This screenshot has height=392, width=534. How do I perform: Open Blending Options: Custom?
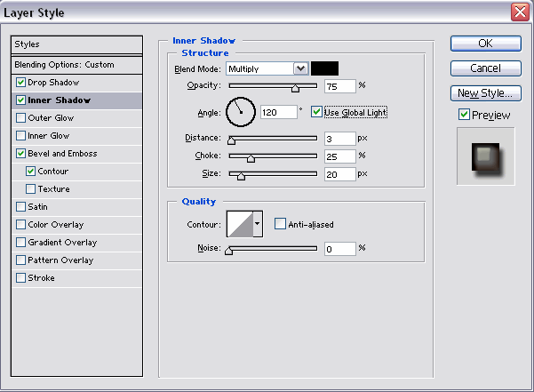77,65
